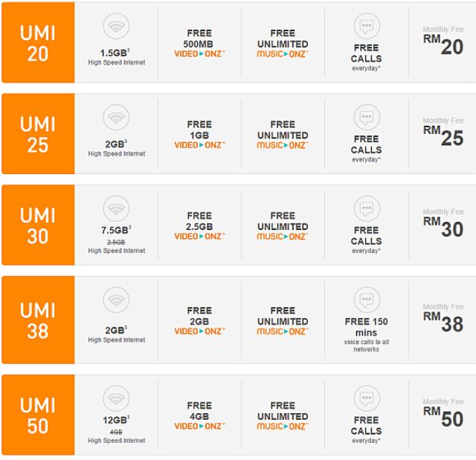
Task: Click the Wi-Fi icon in UMI 20 row
Action: (x=116, y=27)
